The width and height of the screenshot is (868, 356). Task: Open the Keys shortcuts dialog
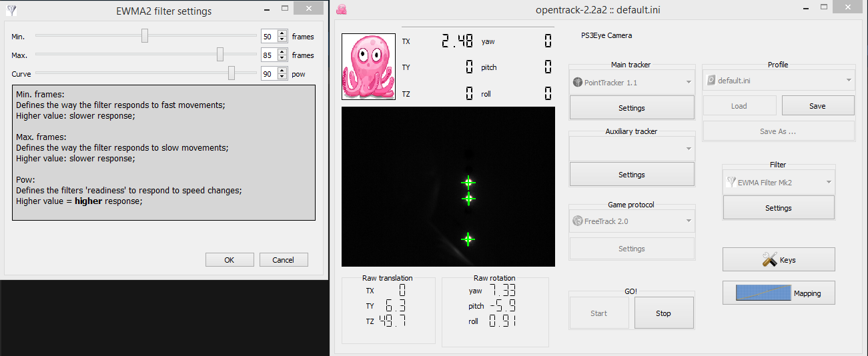pyautogui.click(x=779, y=260)
